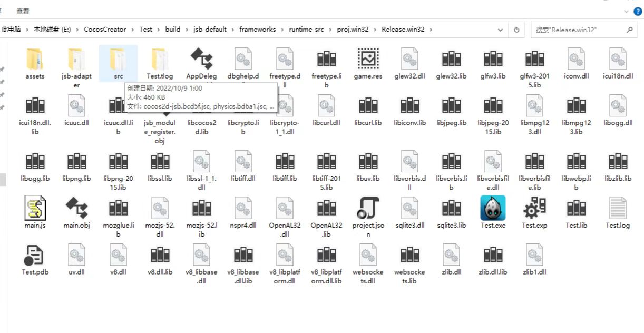Select the game.res image file
Screen dimensions: 644x333
(368, 64)
